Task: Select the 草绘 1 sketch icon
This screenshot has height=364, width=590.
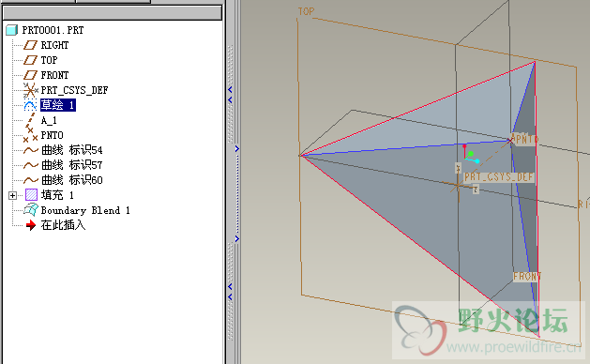Action: [x=30, y=105]
